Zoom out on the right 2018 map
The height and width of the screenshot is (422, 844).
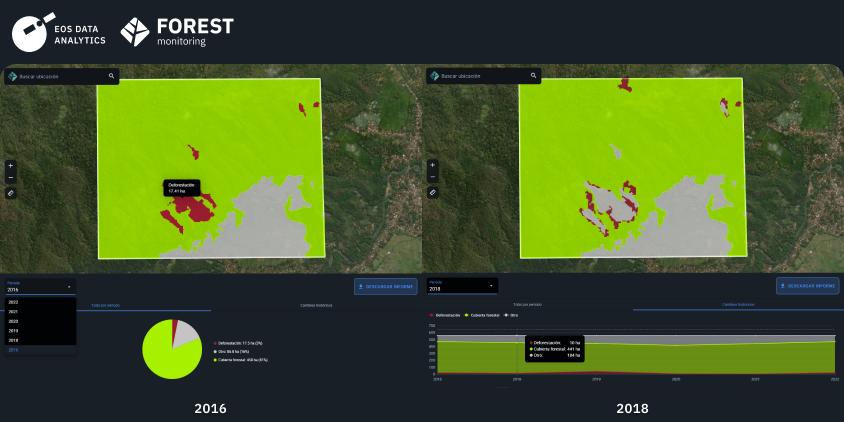(x=432, y=177)
